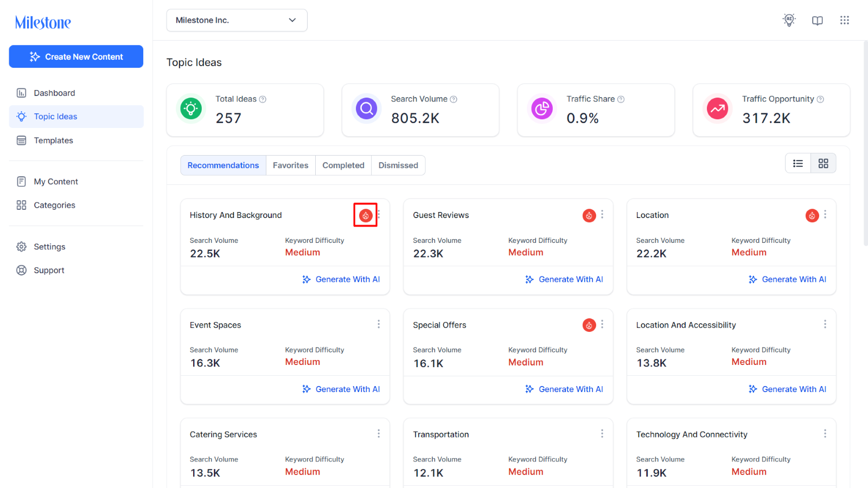This screenshot has height=488, width=868.
Task: Switch to grid view layout
Action: [824, 163]
